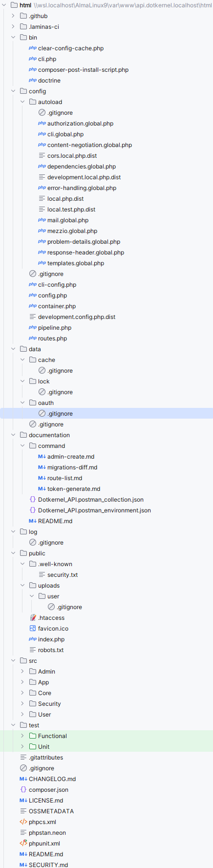The image size is (213, 868).
Task: Click the phpunit.xml file icon
Action: [x=23, y=844]
